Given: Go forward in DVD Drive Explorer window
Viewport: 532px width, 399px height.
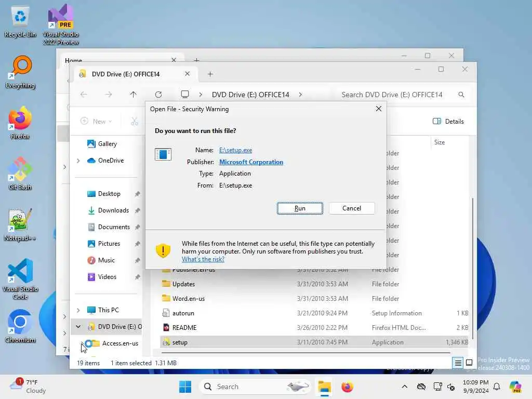Looking at the screenshot, I should click(x=109, y=95).
